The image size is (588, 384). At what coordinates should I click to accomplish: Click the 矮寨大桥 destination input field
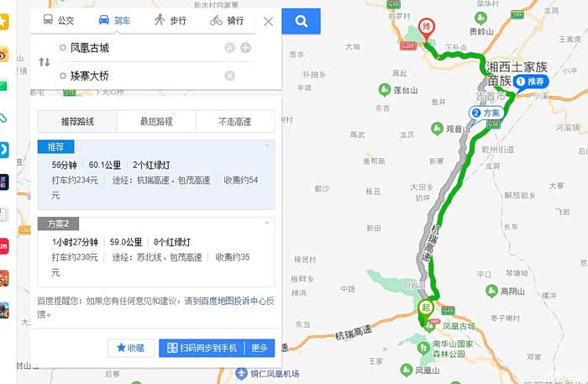coord(144,76)
